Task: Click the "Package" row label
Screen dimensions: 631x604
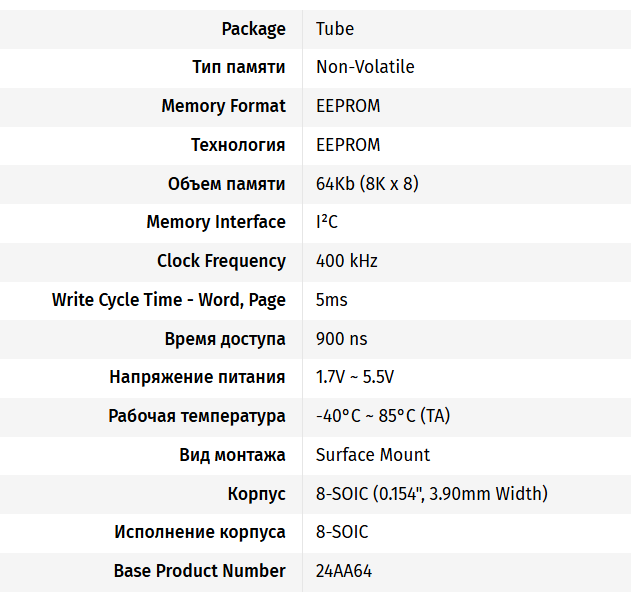Action: coord(253,29)
